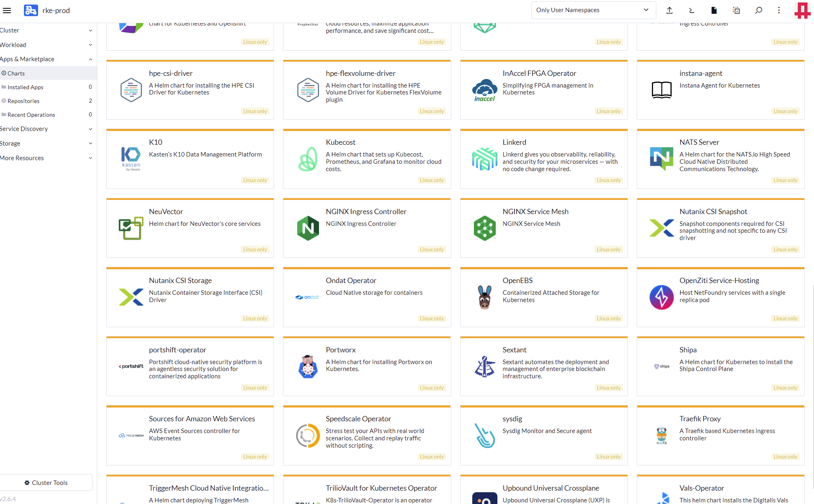Viewport: 814px width, 504px height.
Task: Click the Portworx mascot logo
Action: (308, 367)
